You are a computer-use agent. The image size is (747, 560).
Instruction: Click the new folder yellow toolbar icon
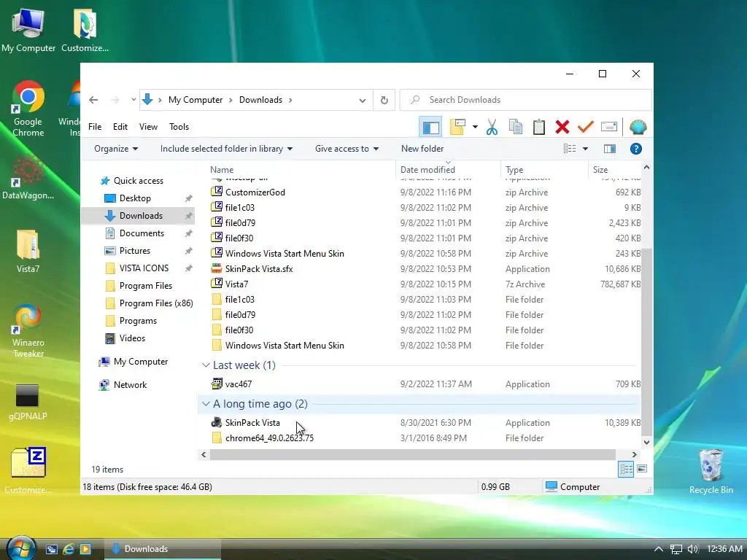coord(458,127)
